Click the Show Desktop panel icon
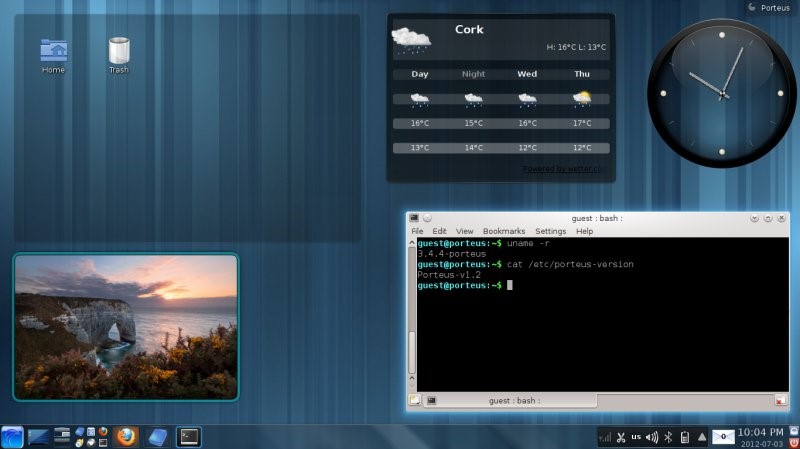 coord(39,436)
